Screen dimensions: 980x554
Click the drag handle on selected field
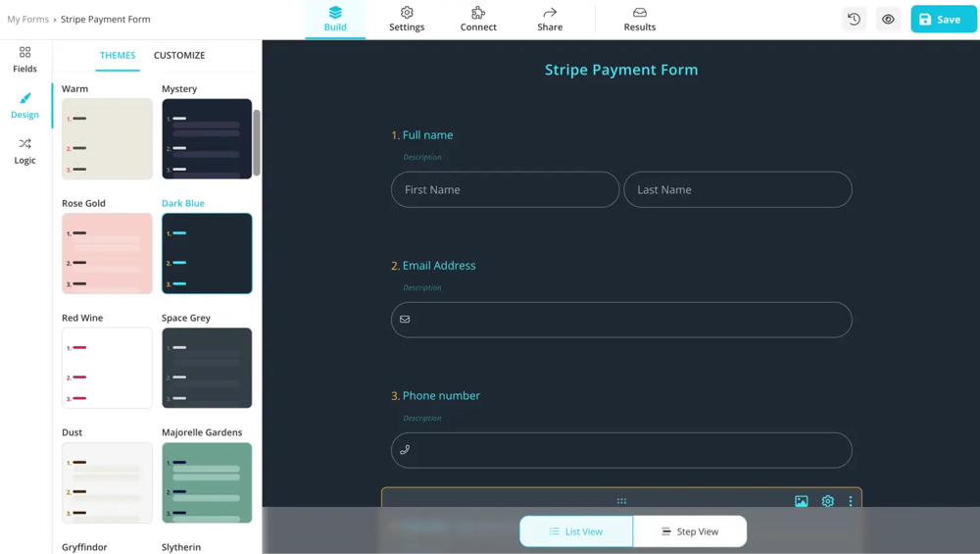click(621, 501)
